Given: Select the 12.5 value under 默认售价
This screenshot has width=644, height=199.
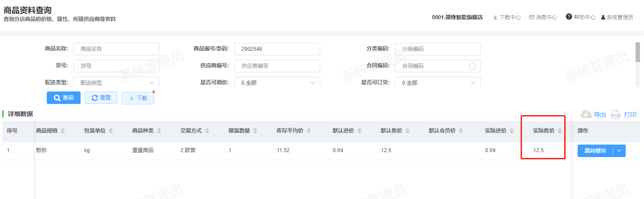Looking at the screenshot, I should pyautogui.click(x=386, y=150).
